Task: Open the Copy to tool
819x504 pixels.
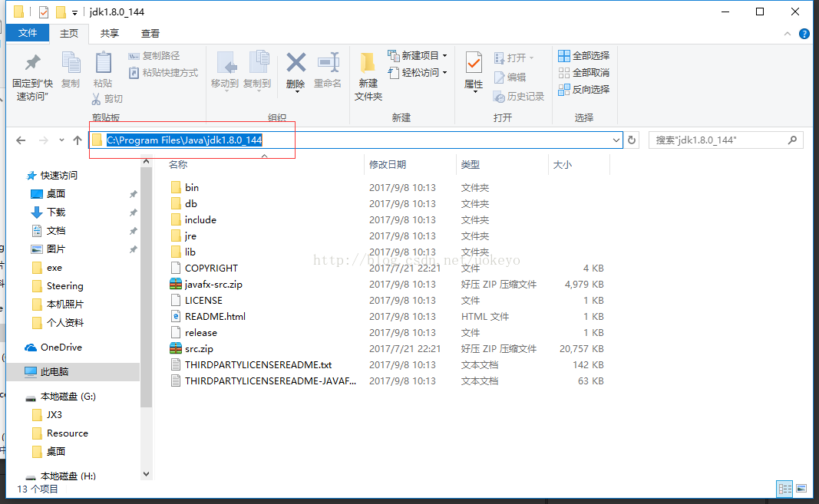Action: (x=257, y=71)
